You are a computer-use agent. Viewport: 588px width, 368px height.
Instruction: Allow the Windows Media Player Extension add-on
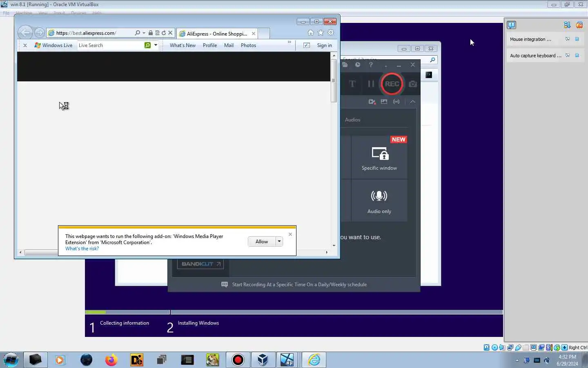(x=262, y=242)
